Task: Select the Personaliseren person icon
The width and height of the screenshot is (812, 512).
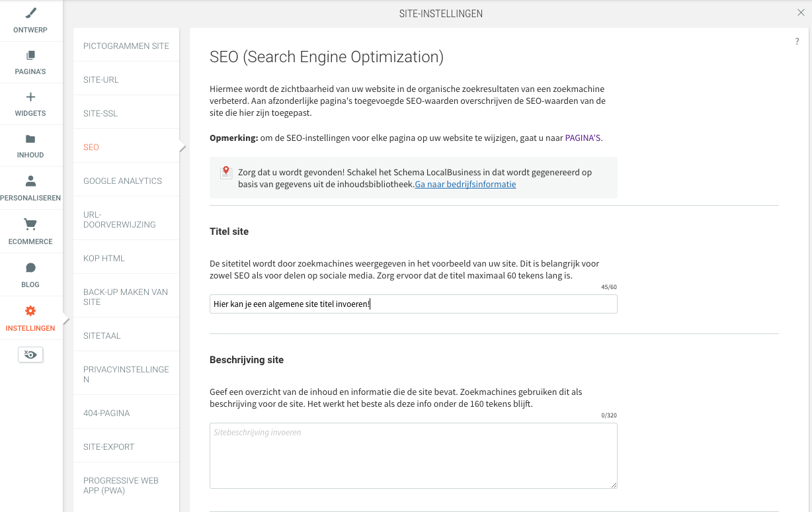Action: pyautogui.click(x=30, y=181)
